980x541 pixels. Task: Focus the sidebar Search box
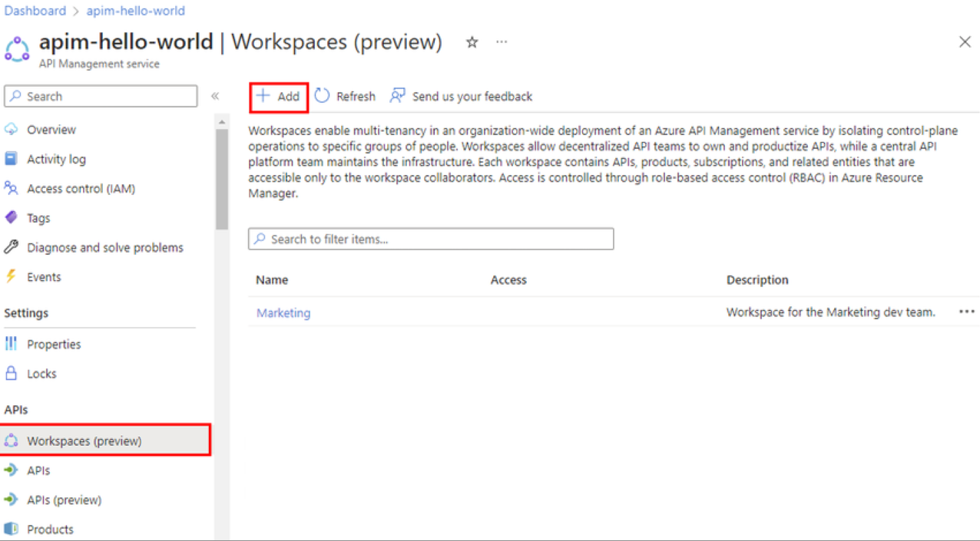(101, 96)
